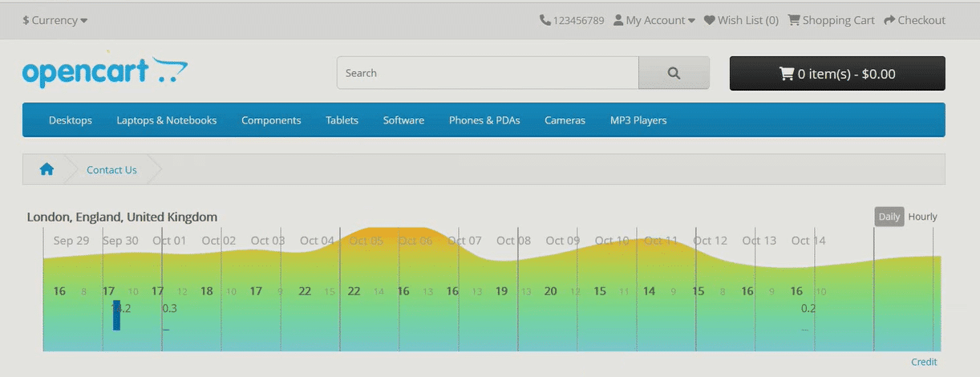Switch weather view to Hourly
Viewport: 980px width, 377px height.
pyautogui.click(x=922, y=217)
